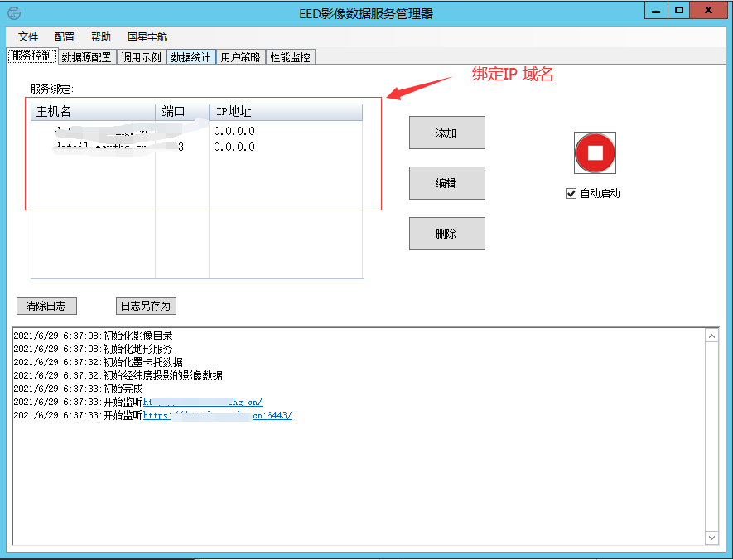Switch to the 性能监控 tab
Image resolution: width=733 pixels, height=560 pixels.
coord(291,57)
